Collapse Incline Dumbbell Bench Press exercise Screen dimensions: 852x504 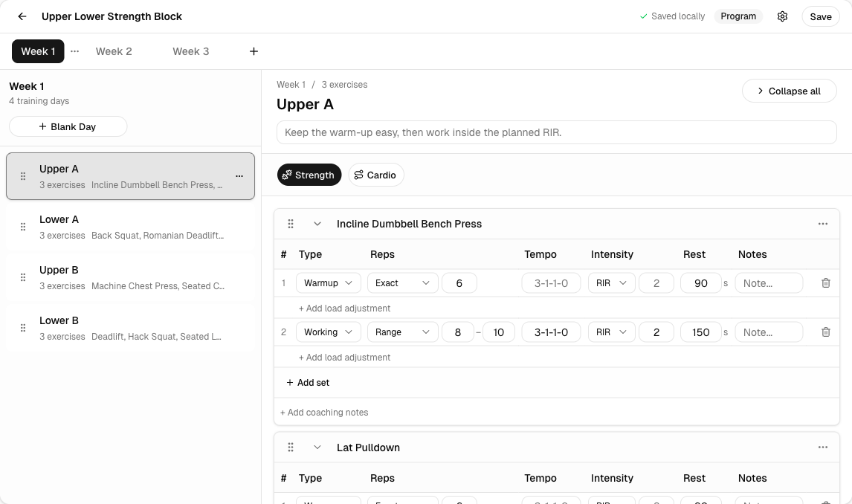point(317,224)
